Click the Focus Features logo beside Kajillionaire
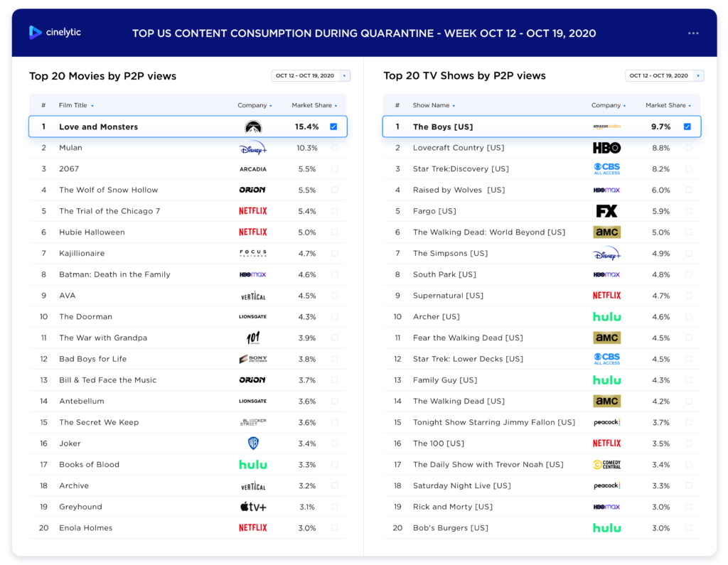This screenshot has width=728, height=565. 253,253
